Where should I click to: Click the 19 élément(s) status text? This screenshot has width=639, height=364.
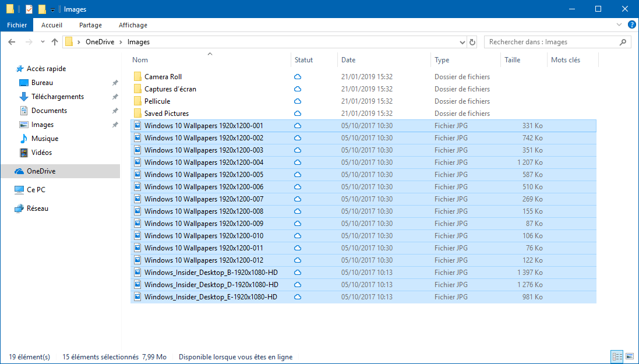29,357
